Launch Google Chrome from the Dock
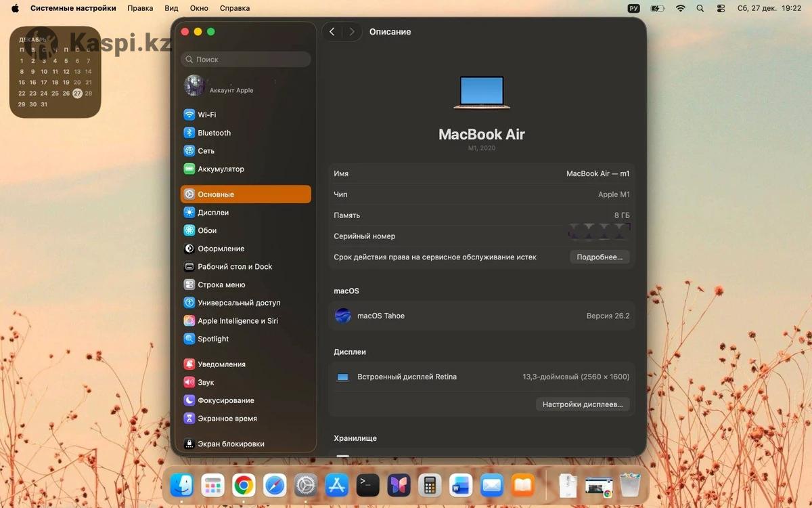The height and width of the screenshot is (508, 812). [x=244, y=485]
